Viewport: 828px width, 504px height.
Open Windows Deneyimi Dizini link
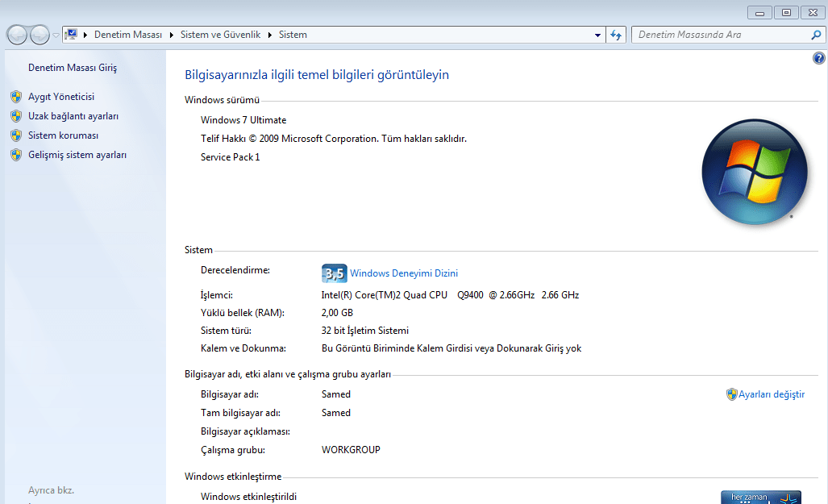point(404,273)
